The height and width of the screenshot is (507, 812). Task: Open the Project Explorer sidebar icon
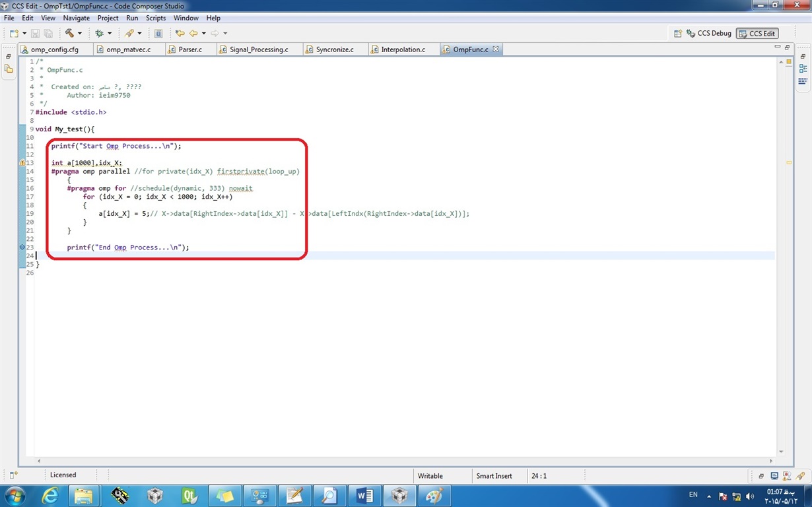[9, 68]
